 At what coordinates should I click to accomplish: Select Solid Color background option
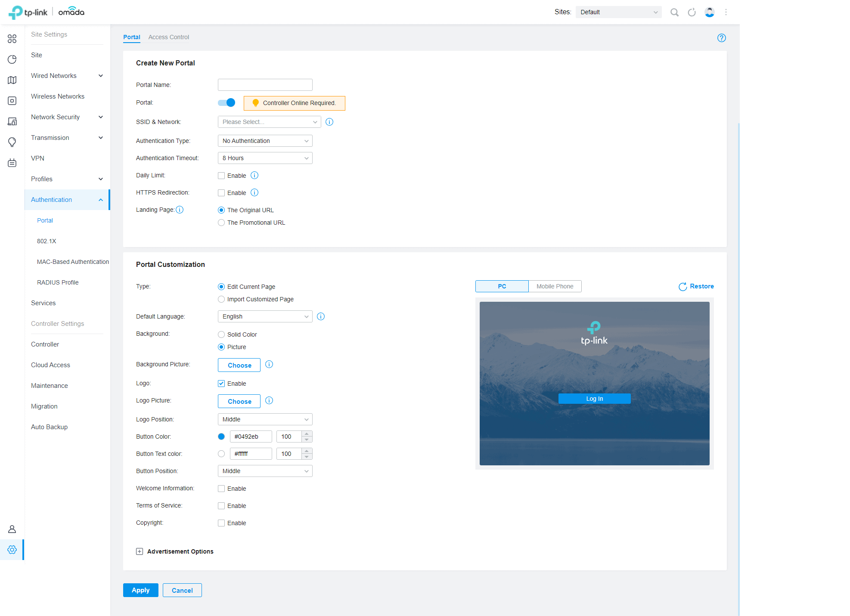point(221,334)
